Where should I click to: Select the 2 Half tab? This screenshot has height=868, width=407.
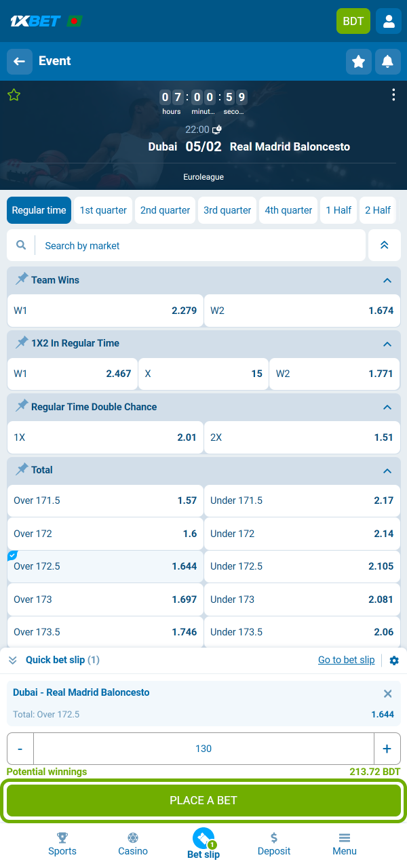(x=377, y=210)
